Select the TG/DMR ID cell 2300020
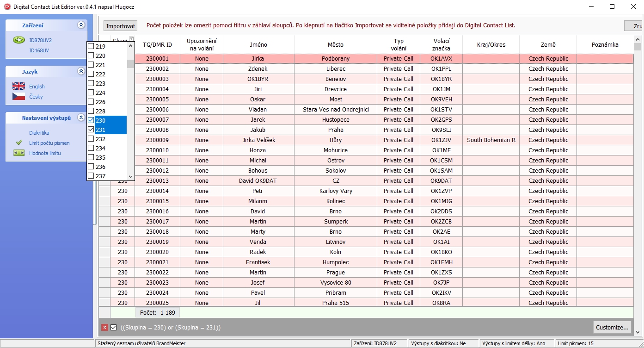 point(157,252)
